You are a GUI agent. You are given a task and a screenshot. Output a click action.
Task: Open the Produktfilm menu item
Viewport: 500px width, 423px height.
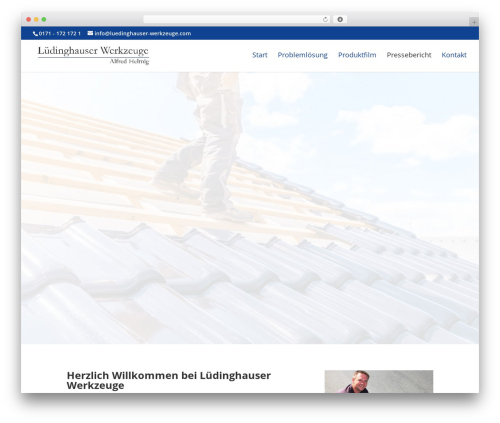[x=357, y=55]
